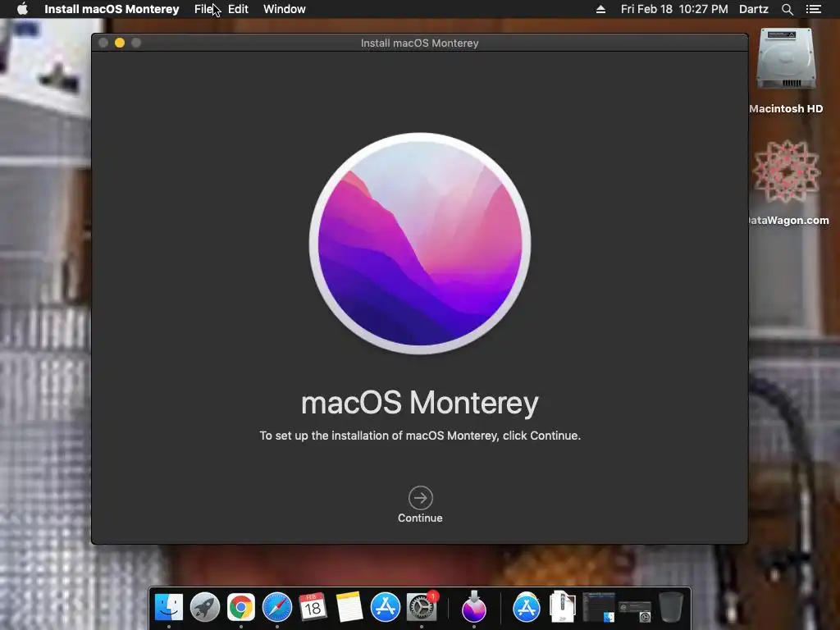Open Spotlight search magnifier icon

787,9
